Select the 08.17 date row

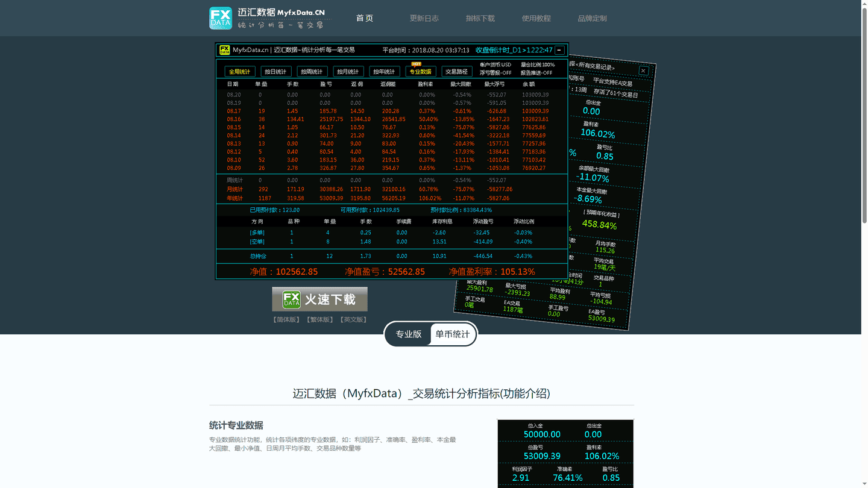[x=391, y=111]
